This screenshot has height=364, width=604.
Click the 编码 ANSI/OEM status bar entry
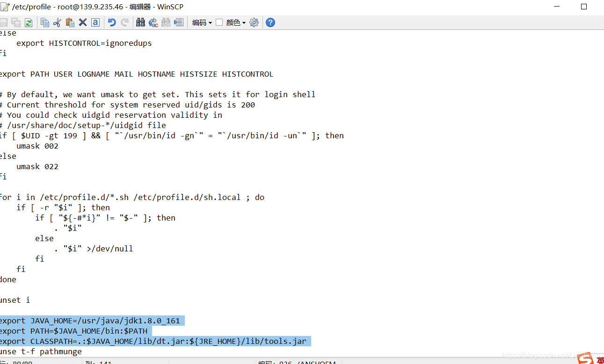[297, 363]
